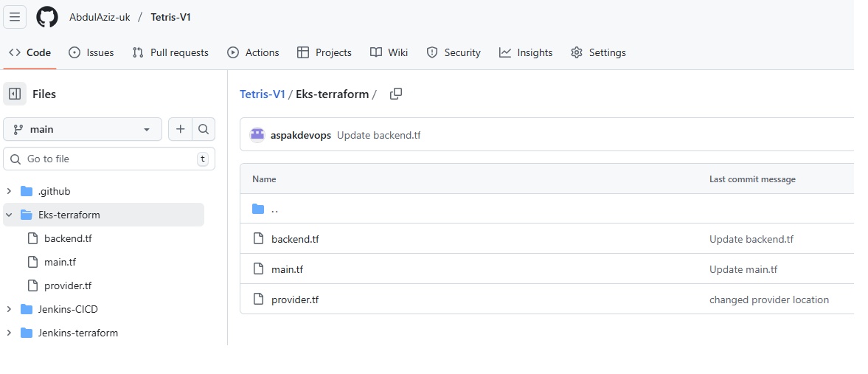Expand the Jenkins-terraform folder chevron

(x=10, y=333)
